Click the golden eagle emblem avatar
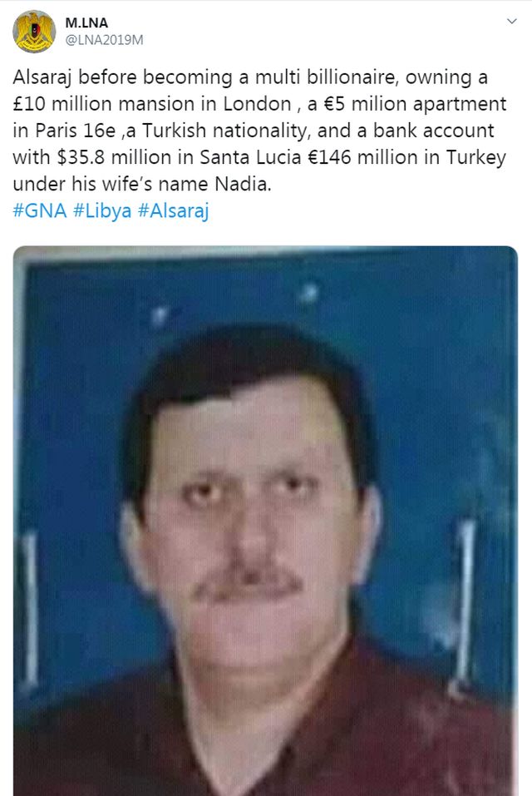 34,32
